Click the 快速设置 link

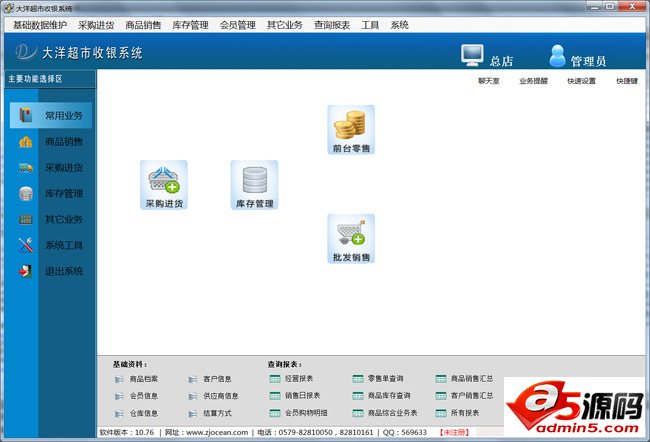pos(582,81)
